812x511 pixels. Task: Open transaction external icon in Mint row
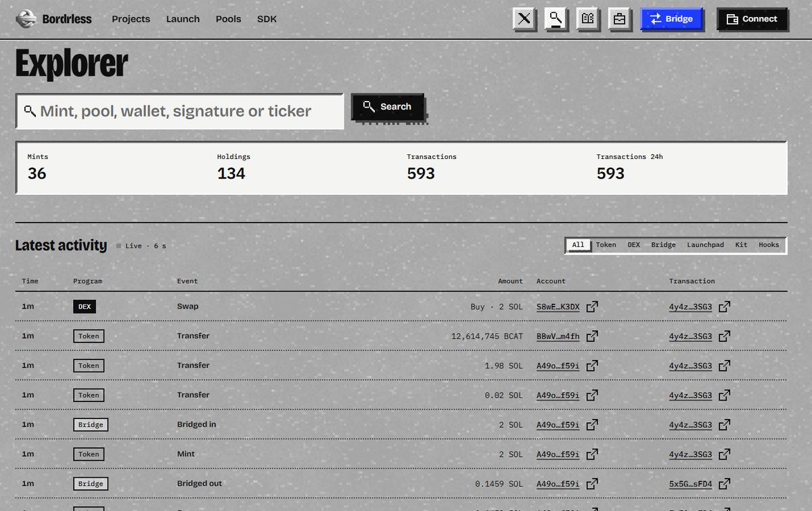click(x=724, y=454)
